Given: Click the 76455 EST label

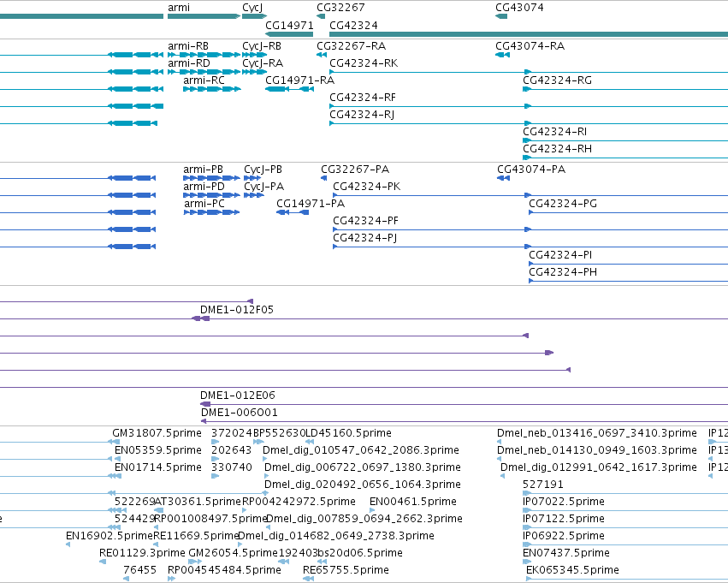Looking at the screenshot, I should pos(139,571).
